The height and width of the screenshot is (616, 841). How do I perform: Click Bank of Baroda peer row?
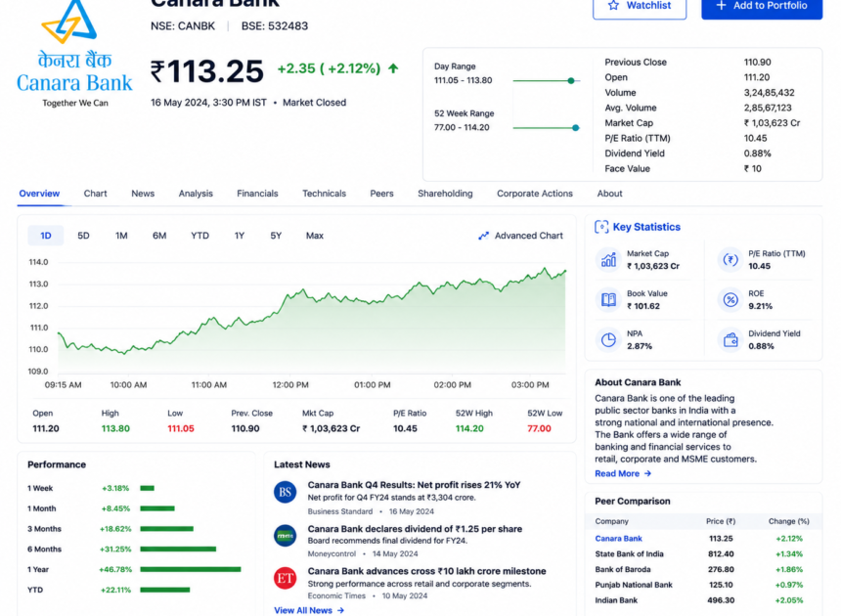pyautogui.click(x=703, y=569)
